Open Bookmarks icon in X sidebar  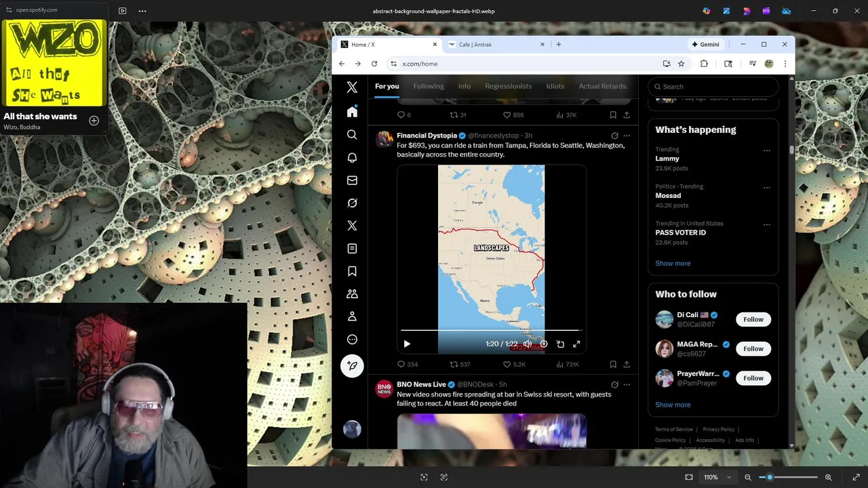[352, 271]
